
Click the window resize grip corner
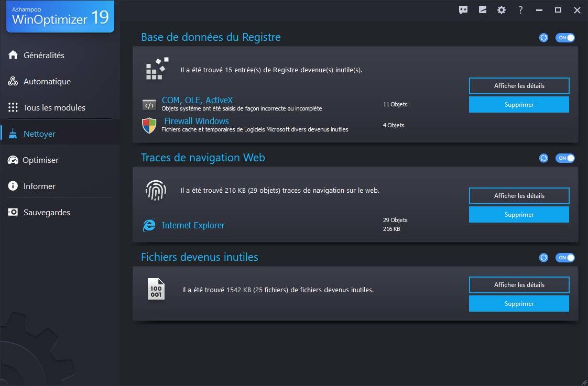pos(584,382)
